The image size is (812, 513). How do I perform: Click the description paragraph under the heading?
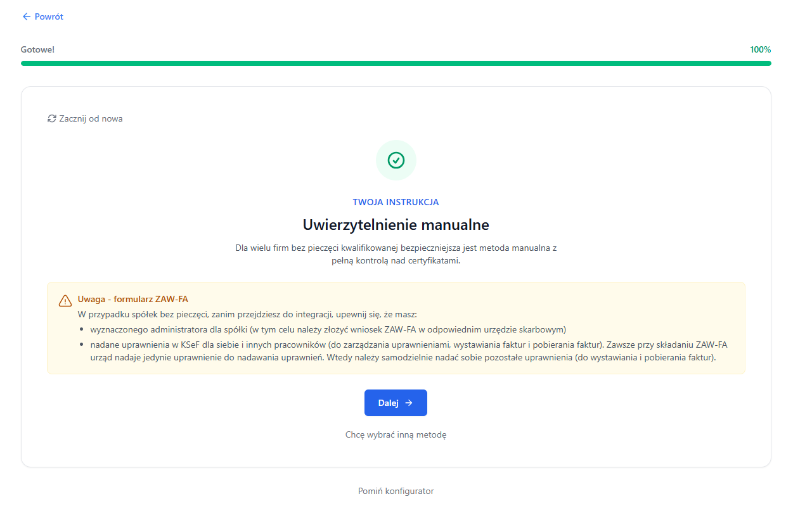coord(396,255)
